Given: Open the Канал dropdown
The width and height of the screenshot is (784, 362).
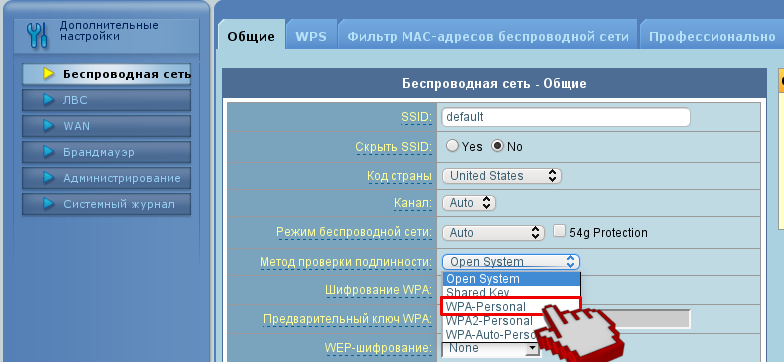Looking at the screenshot, I should (468, 203).
